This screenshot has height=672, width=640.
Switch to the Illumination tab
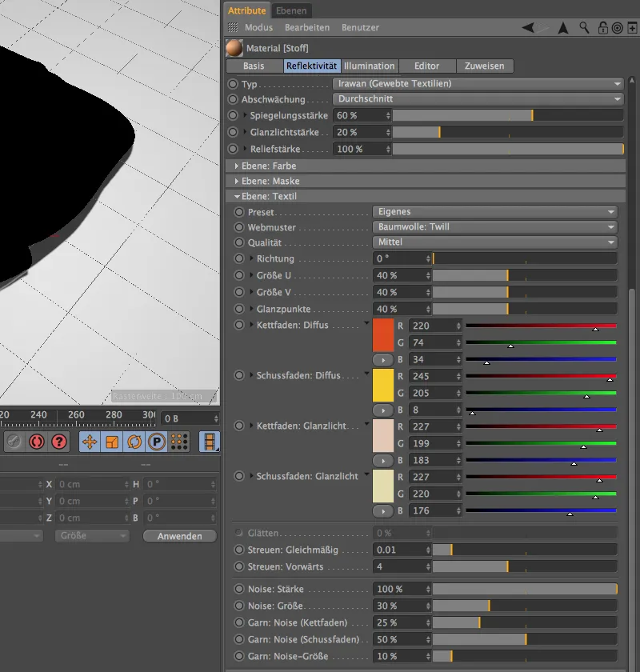point(369,66)
